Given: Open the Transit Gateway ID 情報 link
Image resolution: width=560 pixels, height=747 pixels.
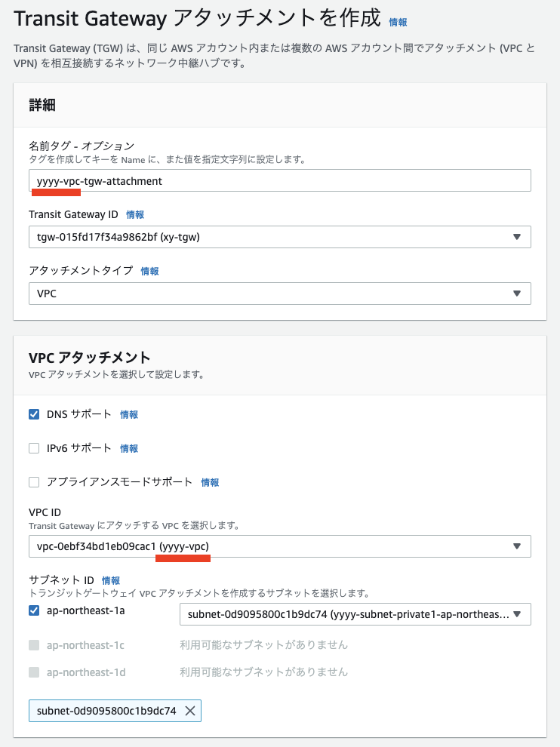Looking at the screenshot, I should click(134, 214).
